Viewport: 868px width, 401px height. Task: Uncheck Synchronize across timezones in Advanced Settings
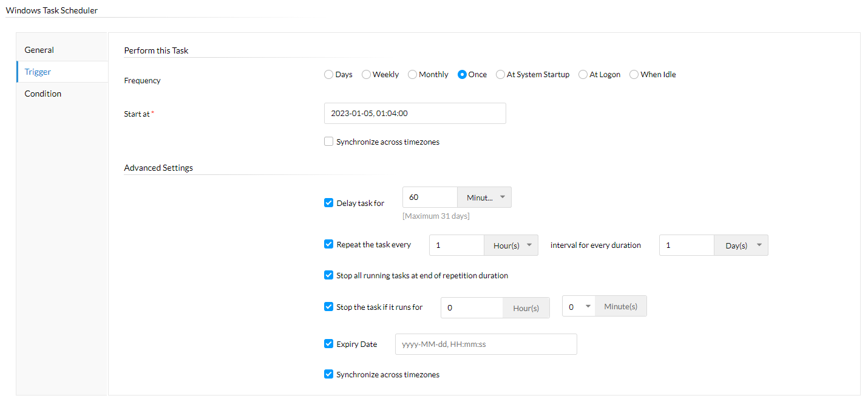click(329, 374)
